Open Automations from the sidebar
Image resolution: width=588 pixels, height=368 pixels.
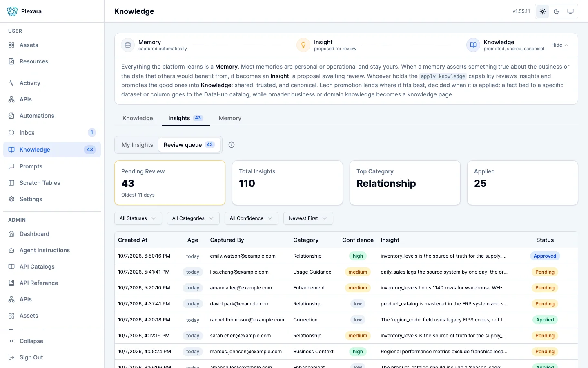coord(52,116)
